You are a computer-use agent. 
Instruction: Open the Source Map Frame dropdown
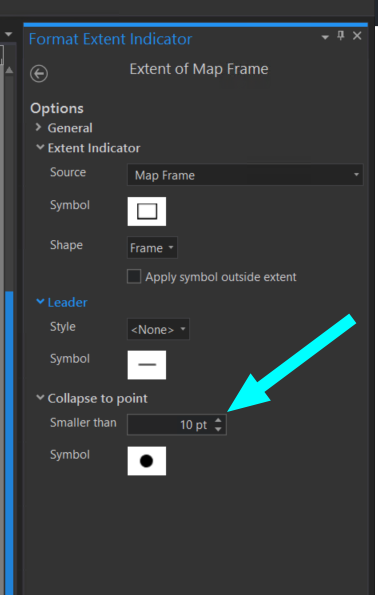[245, 175]
